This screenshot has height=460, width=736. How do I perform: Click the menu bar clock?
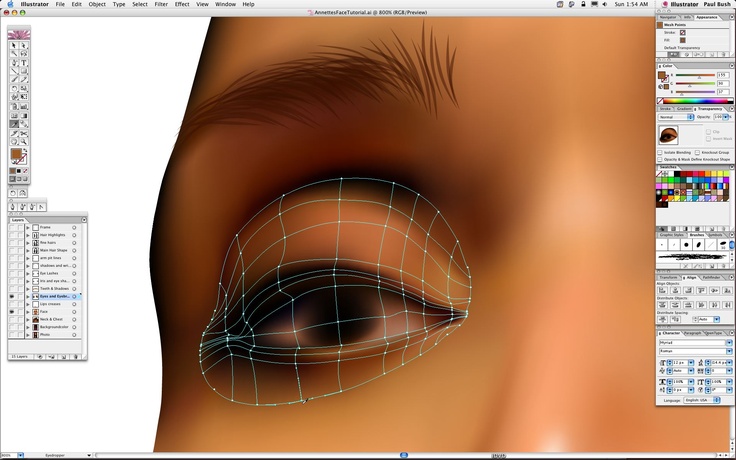(x=631, y=4)
